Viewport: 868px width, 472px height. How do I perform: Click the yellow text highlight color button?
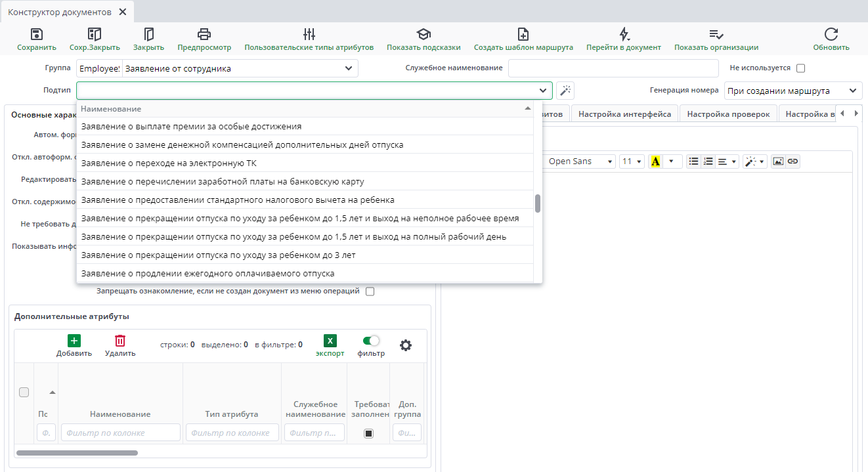pos(655,161)
